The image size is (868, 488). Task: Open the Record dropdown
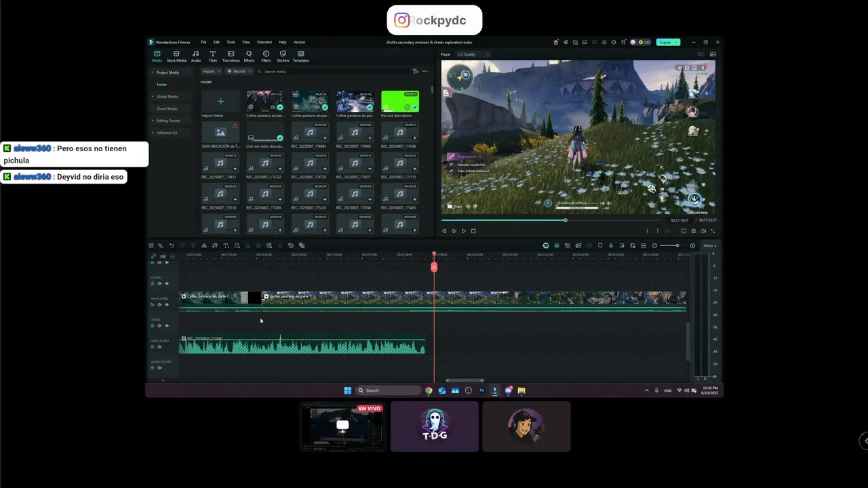click(239, 71)
